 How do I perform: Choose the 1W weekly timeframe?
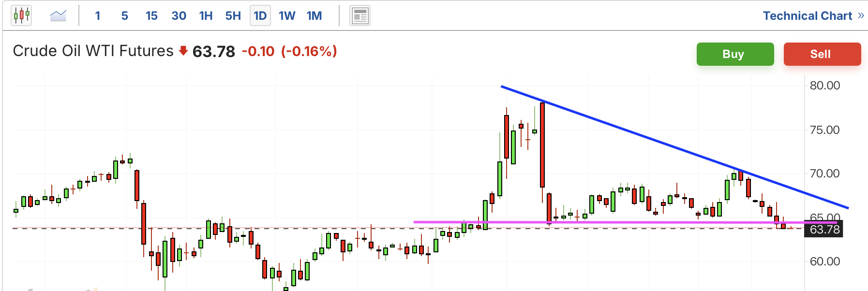pyautogui.click(x=287, y=16)
